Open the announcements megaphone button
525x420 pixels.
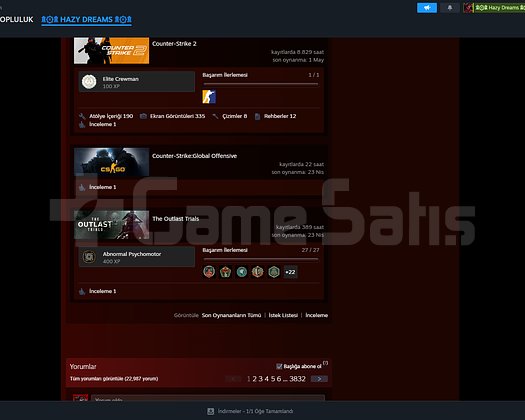427,8
